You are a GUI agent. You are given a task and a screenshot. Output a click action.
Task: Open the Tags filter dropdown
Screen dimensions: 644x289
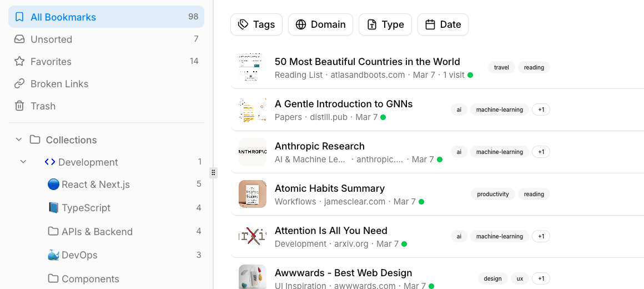click(256, 24)
